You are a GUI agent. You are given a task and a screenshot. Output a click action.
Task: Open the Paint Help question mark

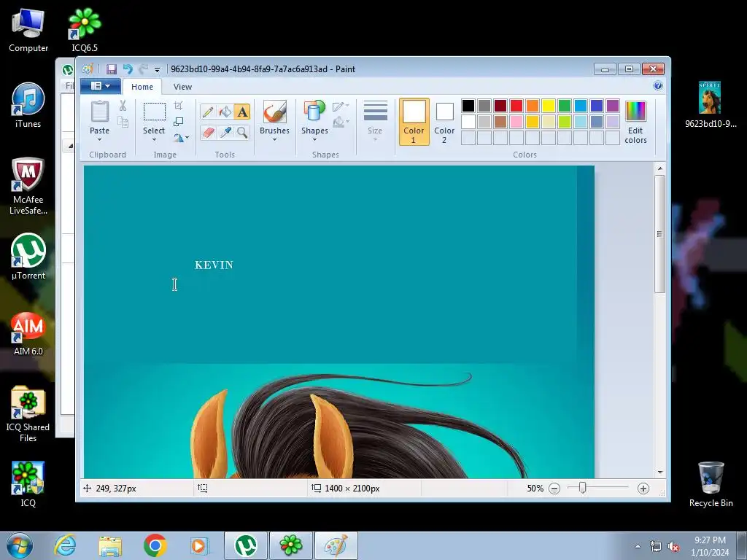click(x=658, y=86)
